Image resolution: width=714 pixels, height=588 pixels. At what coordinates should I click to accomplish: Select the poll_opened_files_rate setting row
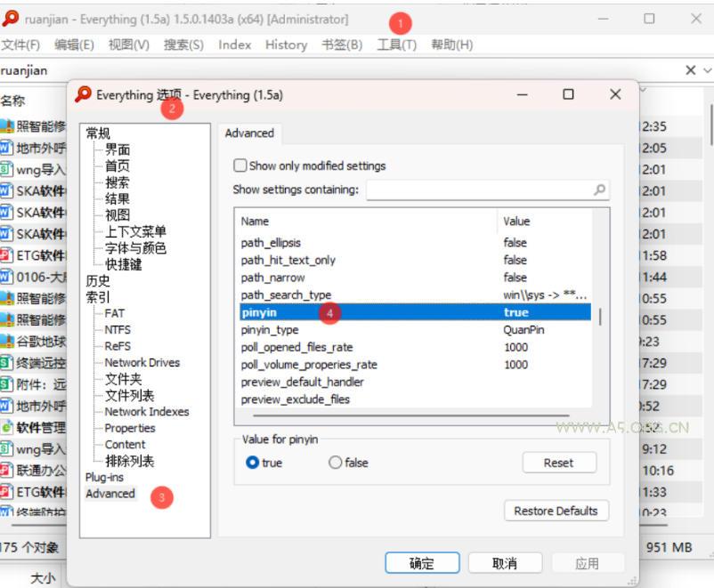pos(415,347)
